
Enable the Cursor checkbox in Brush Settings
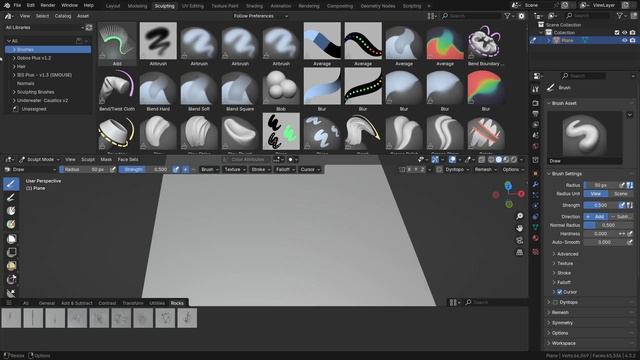560,292
